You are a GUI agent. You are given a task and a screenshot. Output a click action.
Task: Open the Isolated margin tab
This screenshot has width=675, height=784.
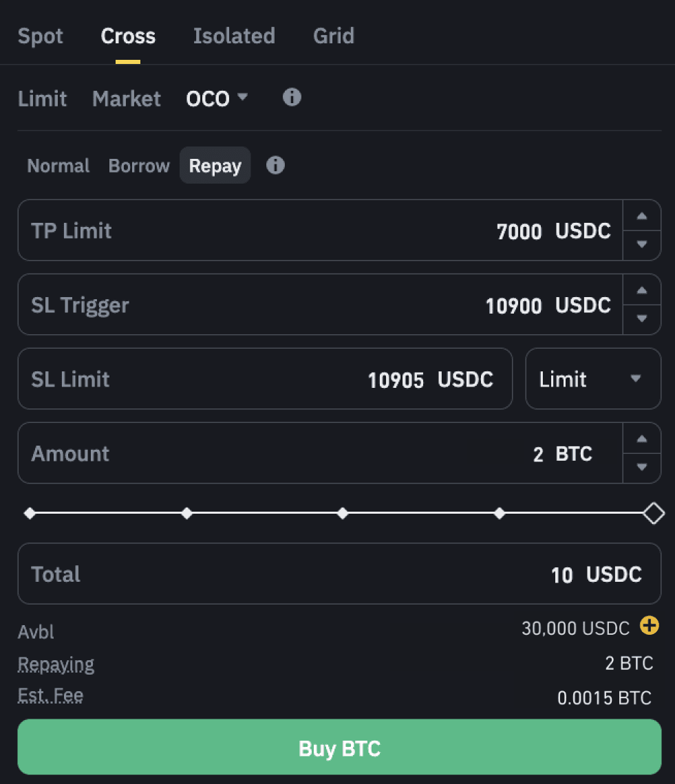[234, 36]
